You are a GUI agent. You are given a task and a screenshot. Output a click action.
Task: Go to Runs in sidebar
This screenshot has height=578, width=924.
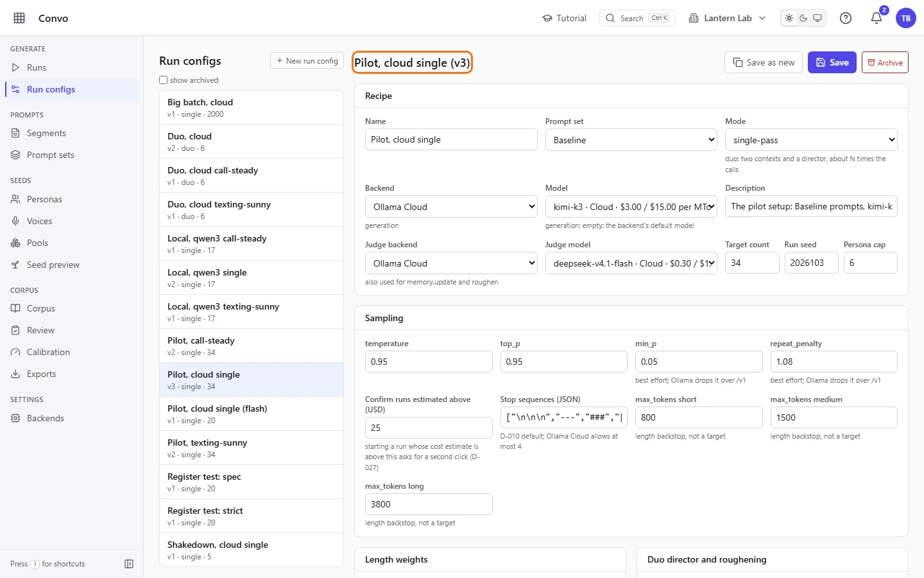(71, 67)
